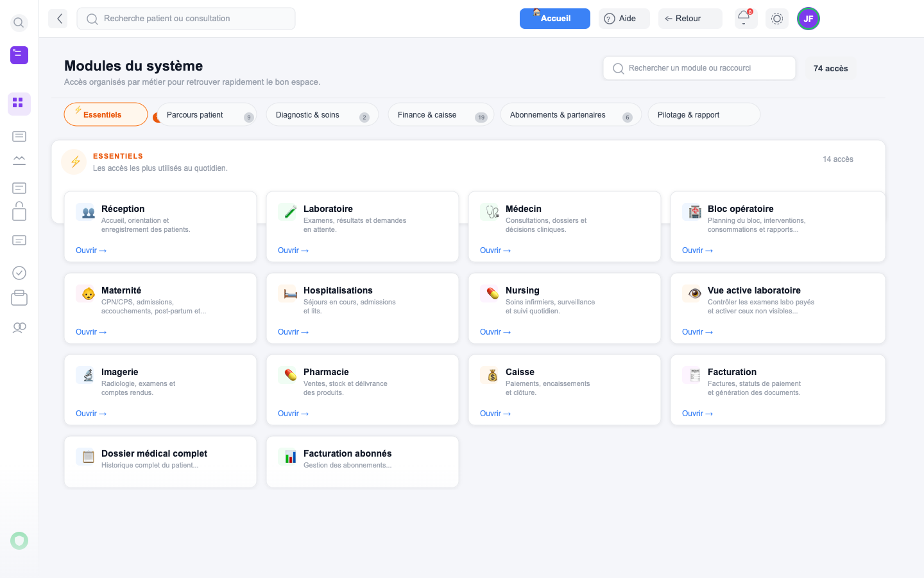The height and width of the screenshot is (578, 924).
Task: Select the line chart icon in the sidebar
Action: click(19, 161)
